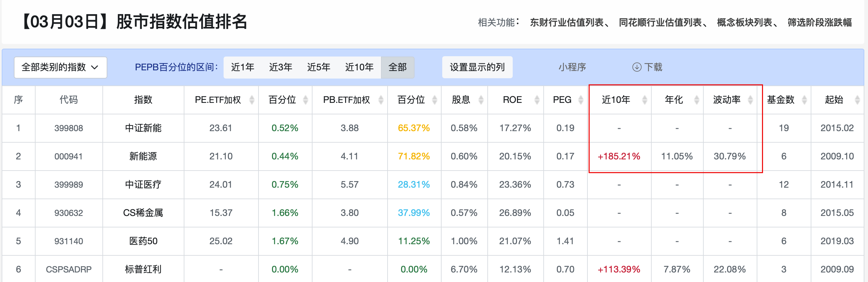Sort by 年化 column arrows

tap(697, 100)
